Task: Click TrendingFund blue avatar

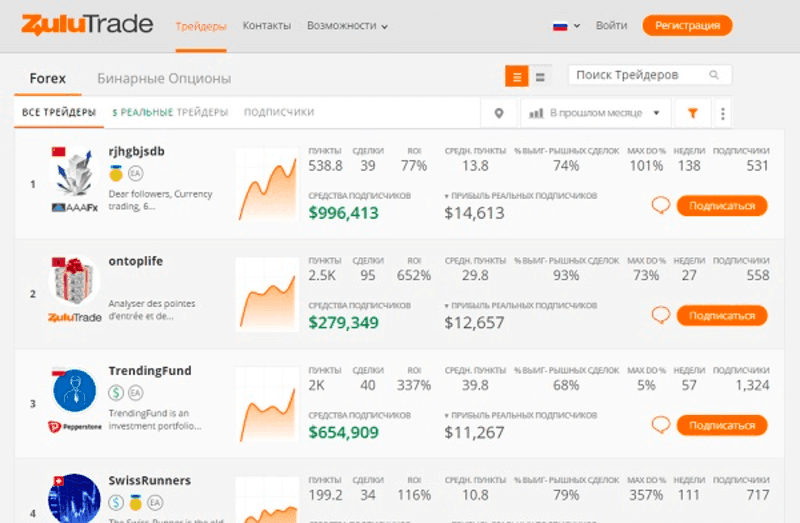Action: (74, 391)
